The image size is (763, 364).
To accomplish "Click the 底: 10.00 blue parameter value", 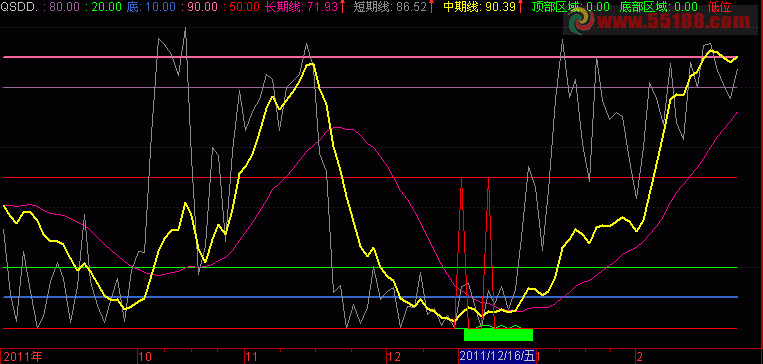I will (x=145, y=7).
